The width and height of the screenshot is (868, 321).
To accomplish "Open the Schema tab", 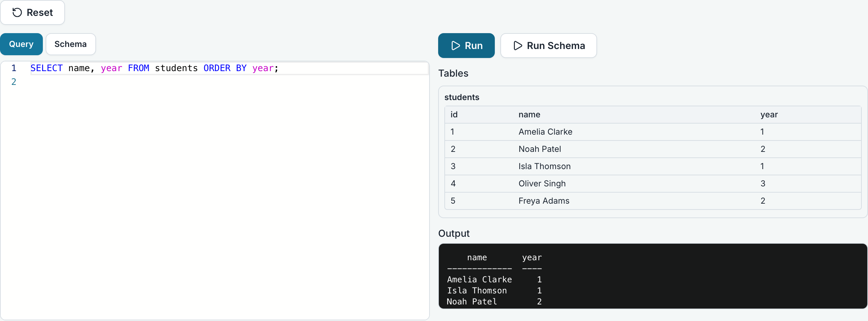I will coord(70,44).
